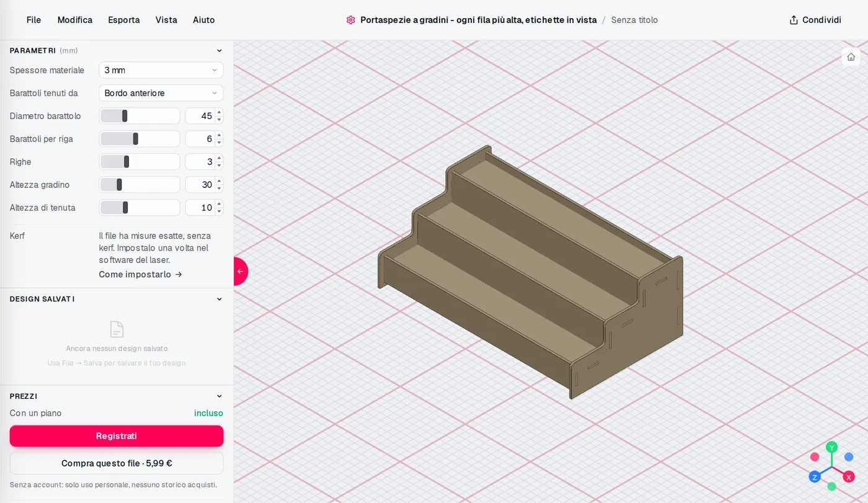
Task: Collapse the PREZZI section
Action: point(219,396)
